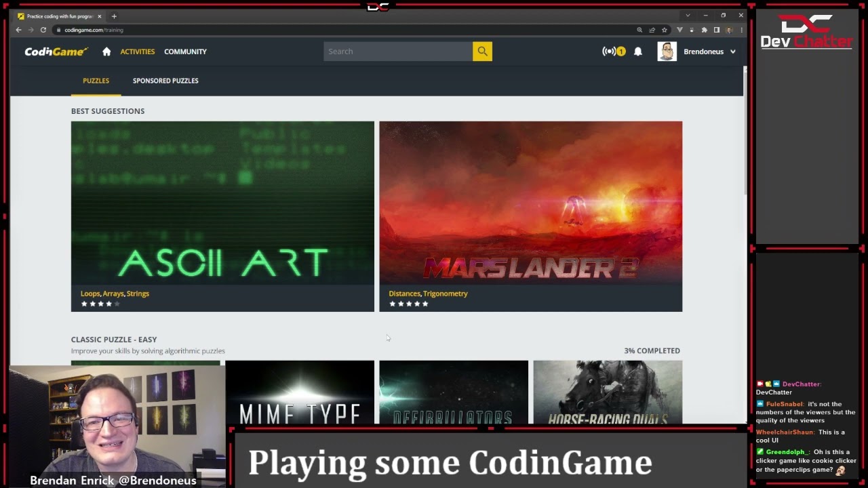Screen dimensions: 868x488
Task: Click the WheelchairShaun chat username
Action: [x=785, y=432]
